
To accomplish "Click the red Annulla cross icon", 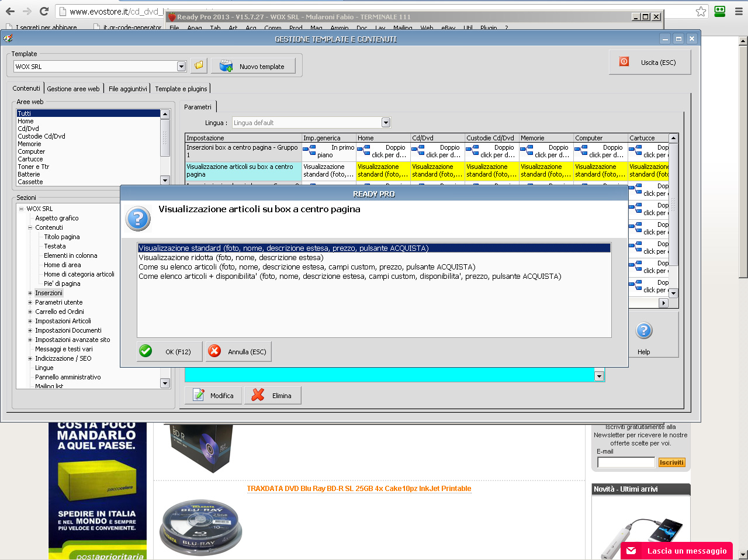I will (214, 351).
